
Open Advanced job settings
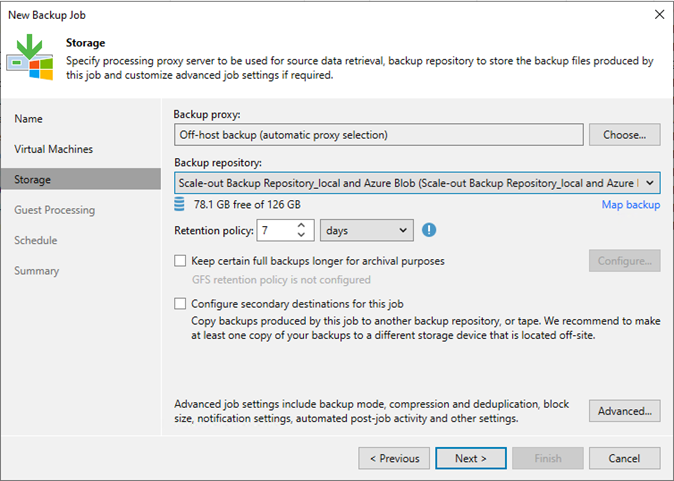(625, 411)
